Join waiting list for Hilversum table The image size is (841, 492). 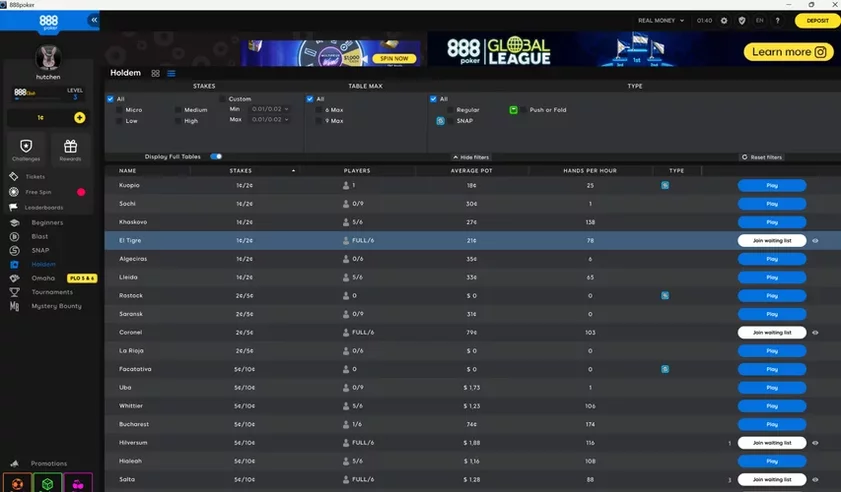tap(772, 443)
